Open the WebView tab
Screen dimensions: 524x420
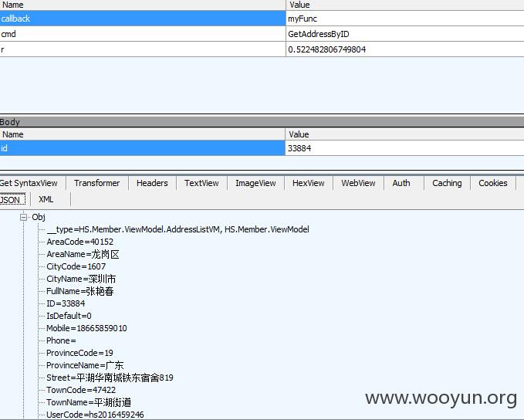pyautogui.click(x=358, y=183)
